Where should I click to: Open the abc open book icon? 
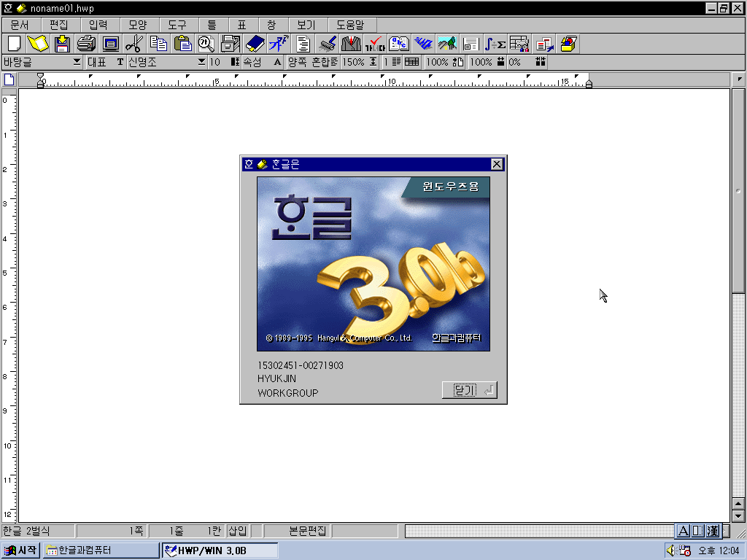(399, 44)
